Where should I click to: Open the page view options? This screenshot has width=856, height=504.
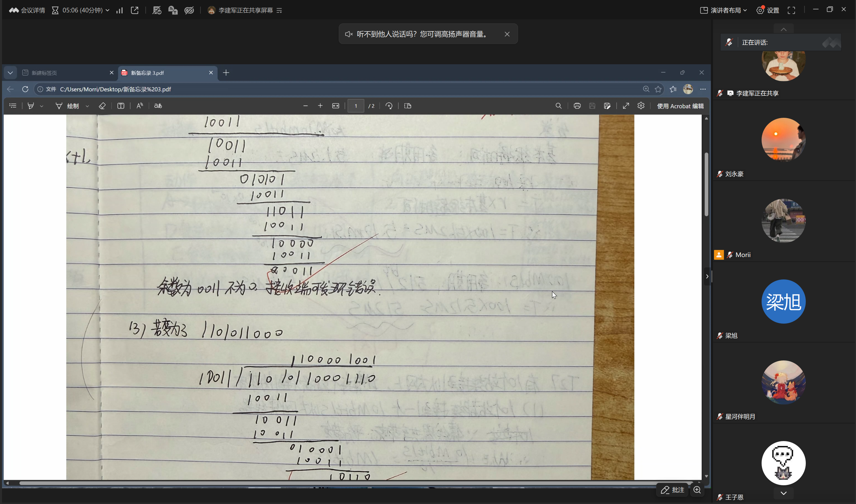(x=408, y=106)
